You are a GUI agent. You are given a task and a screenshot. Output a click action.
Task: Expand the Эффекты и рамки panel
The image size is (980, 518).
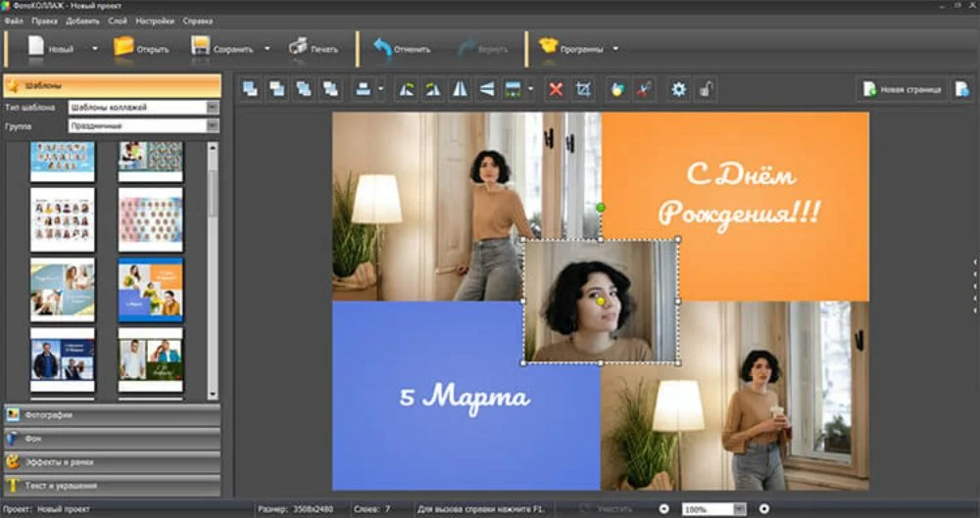click(110, 460)
